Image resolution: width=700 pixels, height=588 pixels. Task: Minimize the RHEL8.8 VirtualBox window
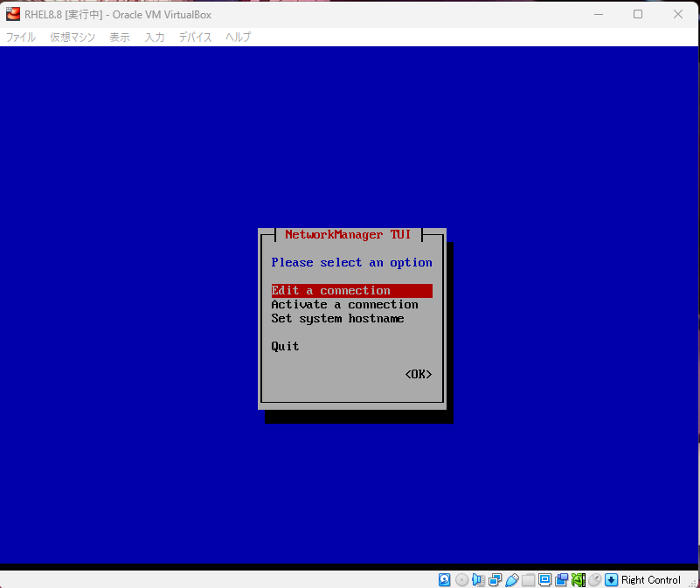click(x=599, y=14)
